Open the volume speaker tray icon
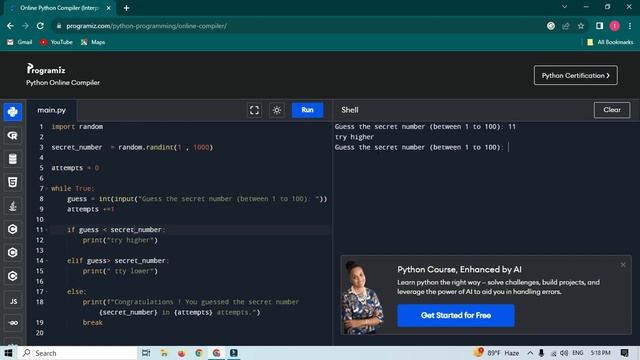This screenshot has width=640, height=360. tap(564, 353)
